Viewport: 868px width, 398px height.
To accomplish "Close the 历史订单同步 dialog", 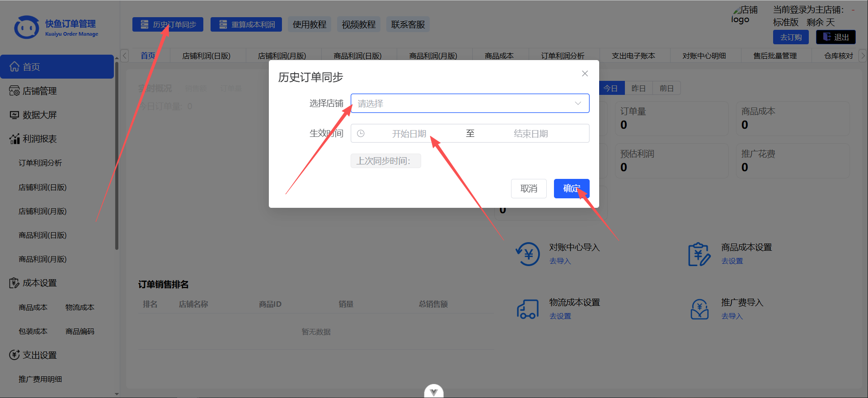I will [x=585, y=74].
